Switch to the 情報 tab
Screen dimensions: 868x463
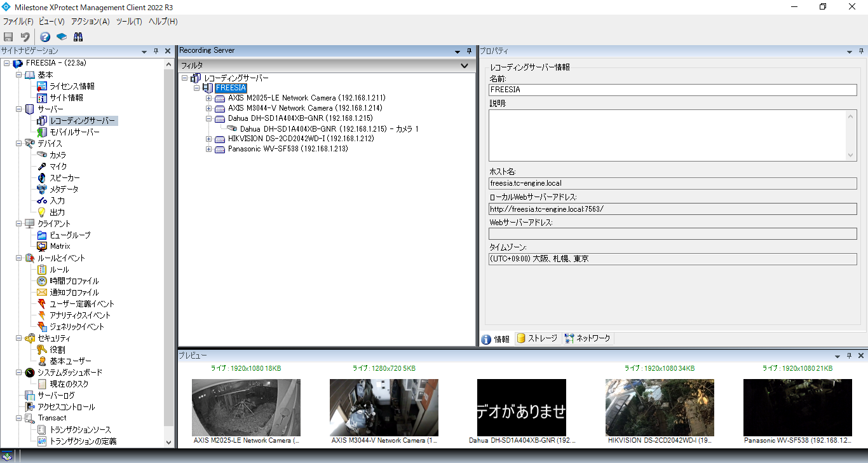[x=496, y=339]
